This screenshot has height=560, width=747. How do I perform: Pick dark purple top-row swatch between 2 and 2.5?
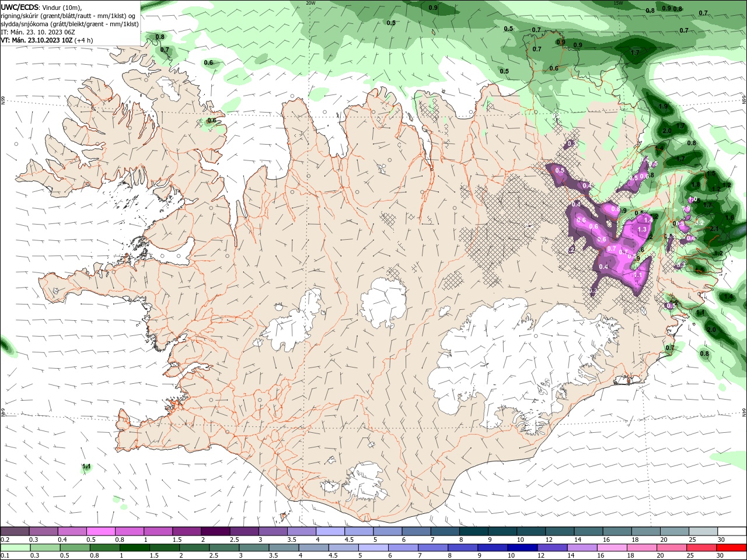pos(216,531)
